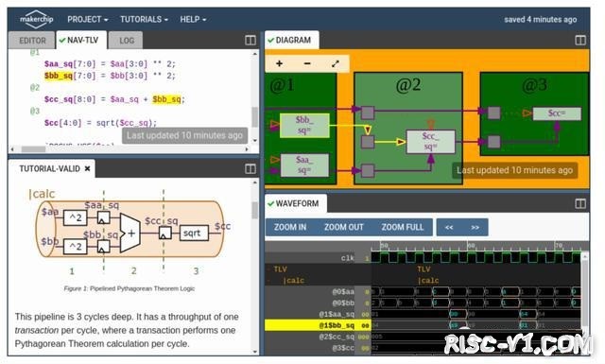This screenshot has width=605, height=364.
Task: Click the $cc[4:0] sqrt line
Action: (x=100, y=123)
